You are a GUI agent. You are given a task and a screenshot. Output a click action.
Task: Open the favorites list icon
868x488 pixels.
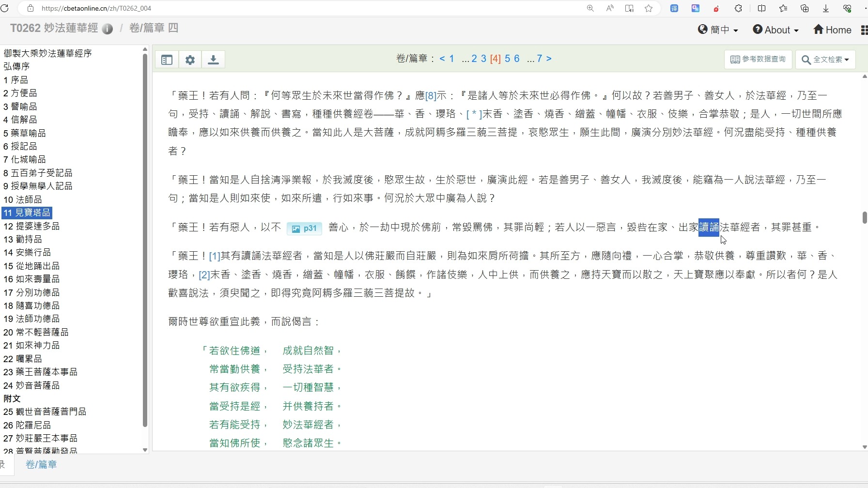tap(783, 8)
